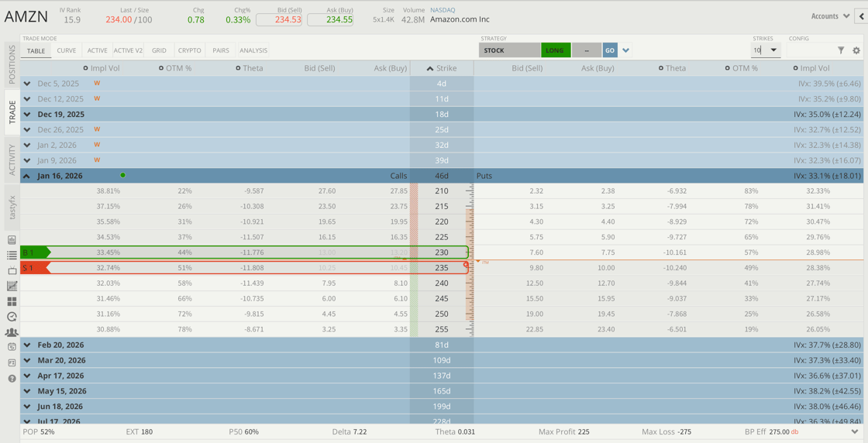Click the green earnings dot on Jan 16 row
This screenshot has width=868, height=443.
tap(122, 175)
